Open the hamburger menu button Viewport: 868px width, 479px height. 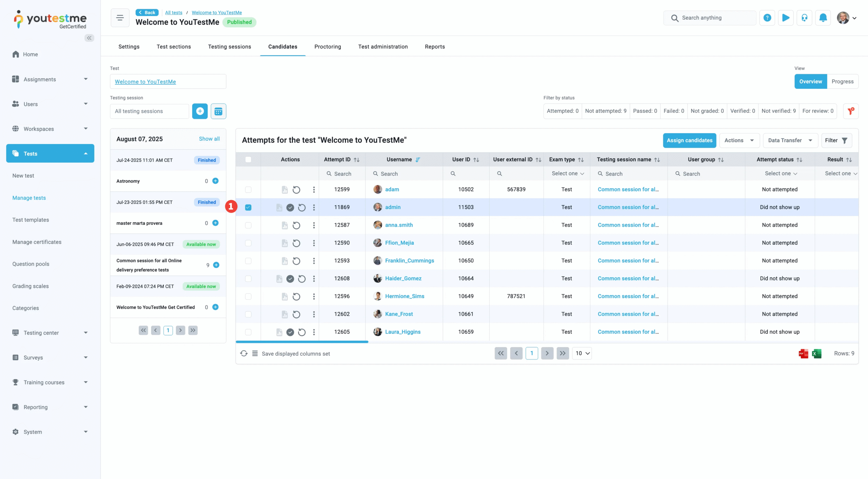click(x=120, y=18)
